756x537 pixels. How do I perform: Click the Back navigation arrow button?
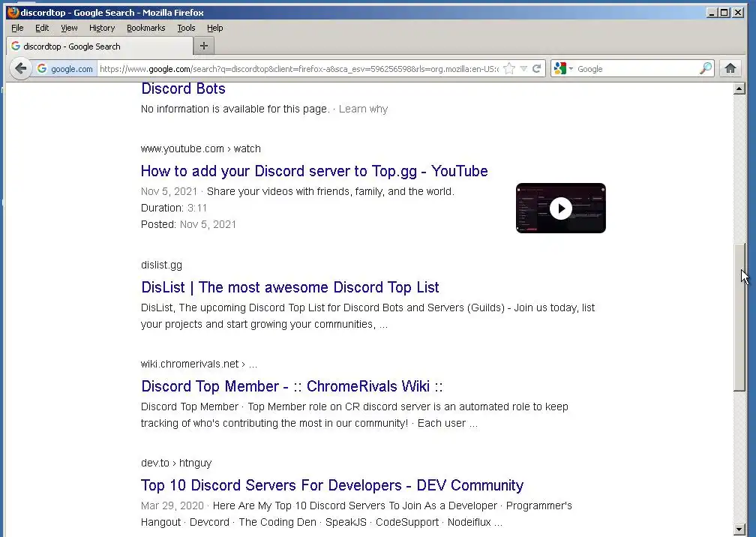(20, 68)
